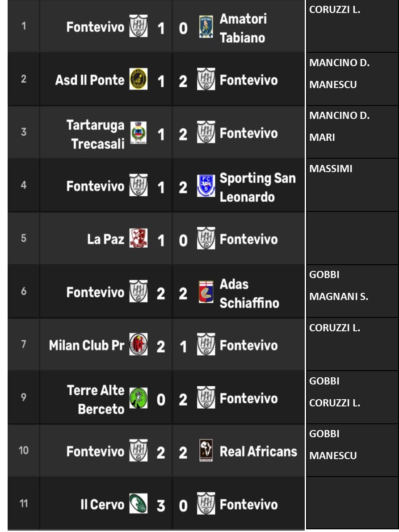Click scorer MASSIMI in match 4
Image resolution: width=399 pixels, height=532 pixels.
(x=331, y=169)
